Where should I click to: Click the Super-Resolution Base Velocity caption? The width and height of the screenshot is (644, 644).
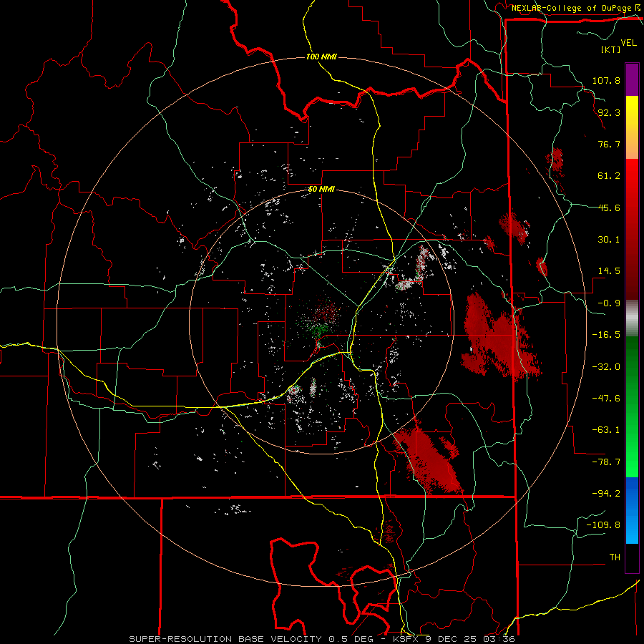[x=321, y=639]
